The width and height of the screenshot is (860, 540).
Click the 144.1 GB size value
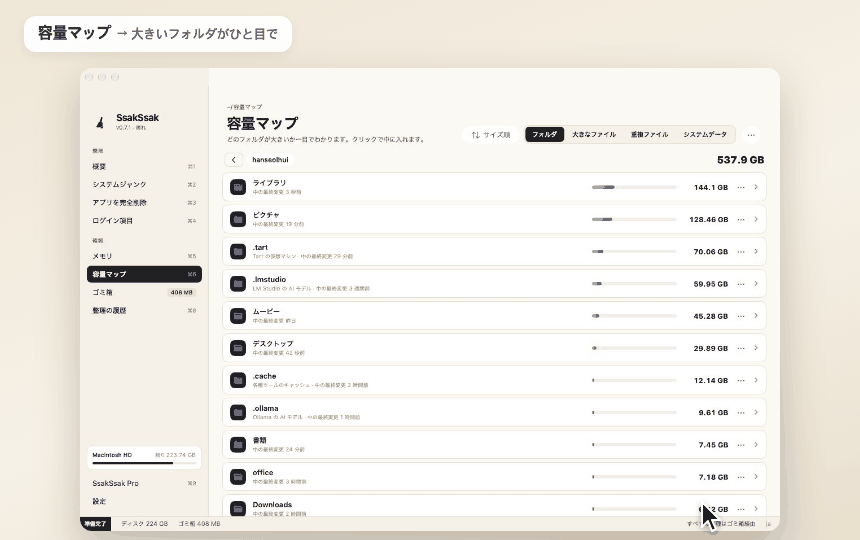711,187
